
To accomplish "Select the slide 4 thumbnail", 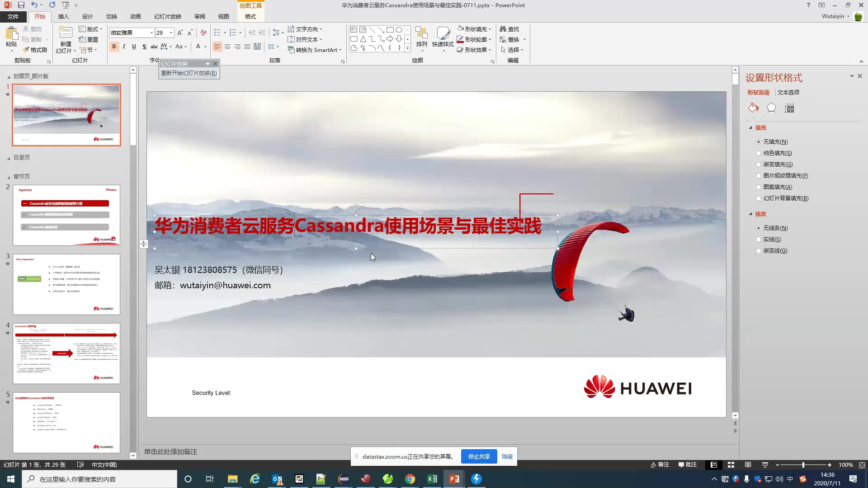I will pos(66,353).
